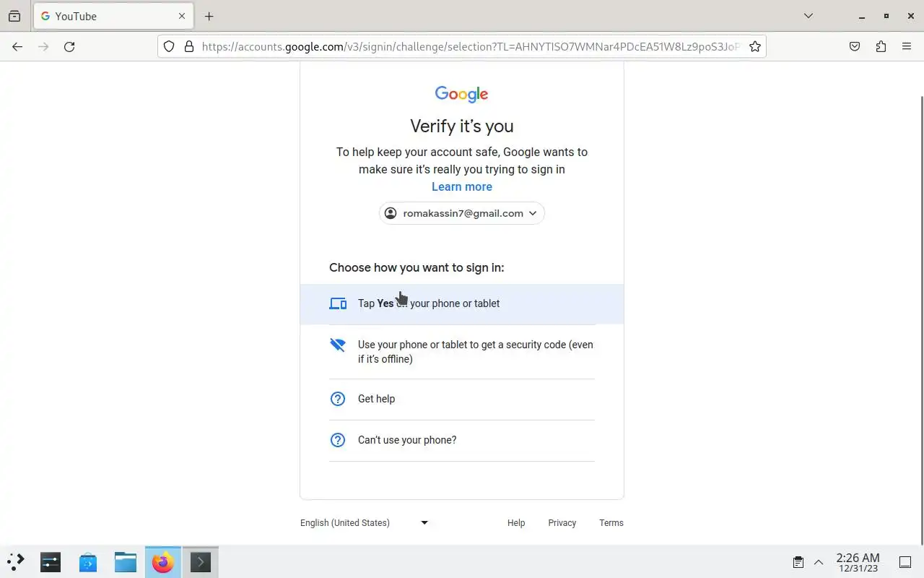Open the Dolphin file manager taskbar icon
This screenshot has width=924, height=578.
[x=126, y=561]
